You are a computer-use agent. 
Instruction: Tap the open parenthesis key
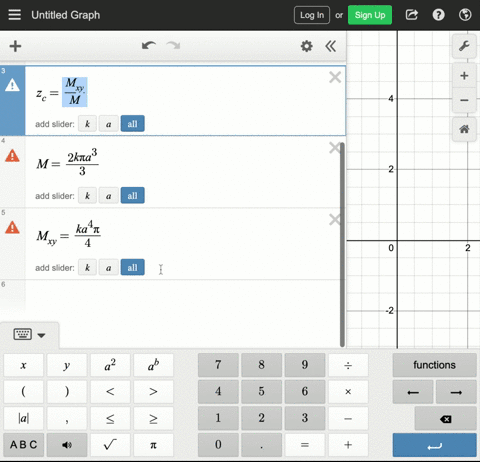coord(23,392)
